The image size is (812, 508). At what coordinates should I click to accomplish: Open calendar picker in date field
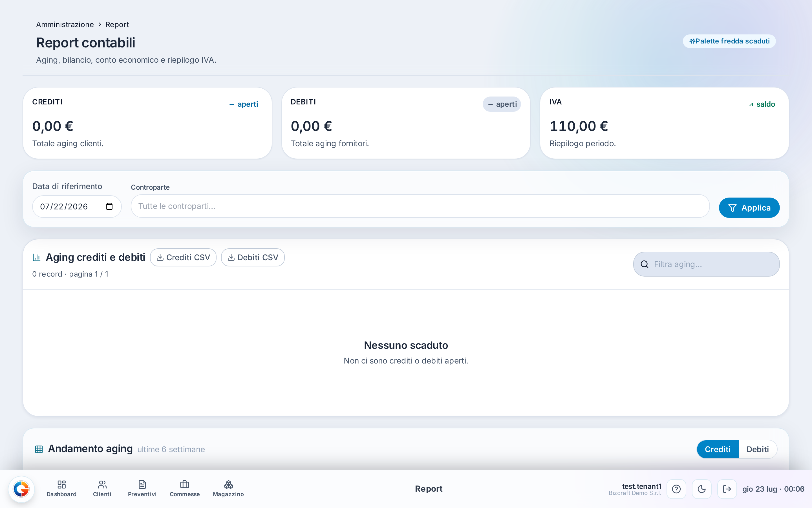(109, 206)
